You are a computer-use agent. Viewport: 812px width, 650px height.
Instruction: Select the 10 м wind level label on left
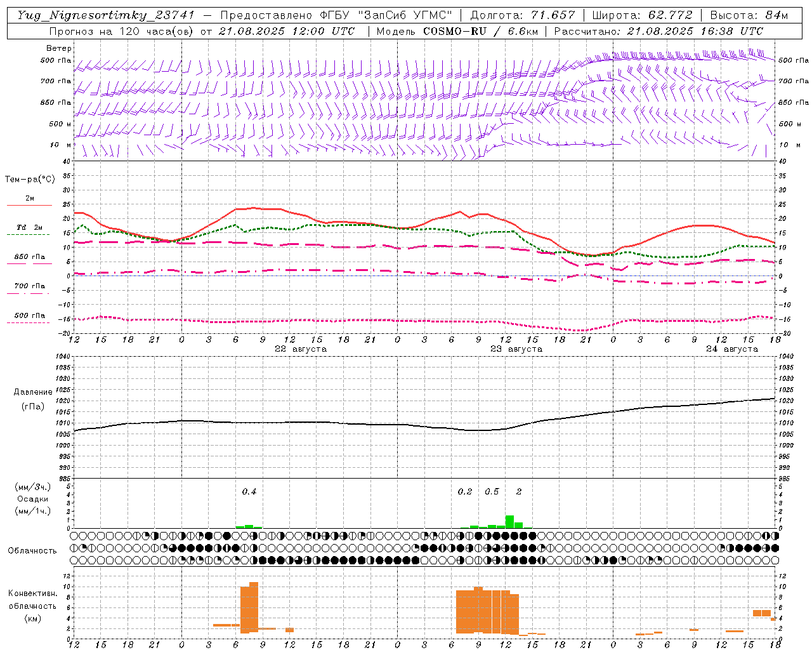pyautogui.click(x=60, y=145)
